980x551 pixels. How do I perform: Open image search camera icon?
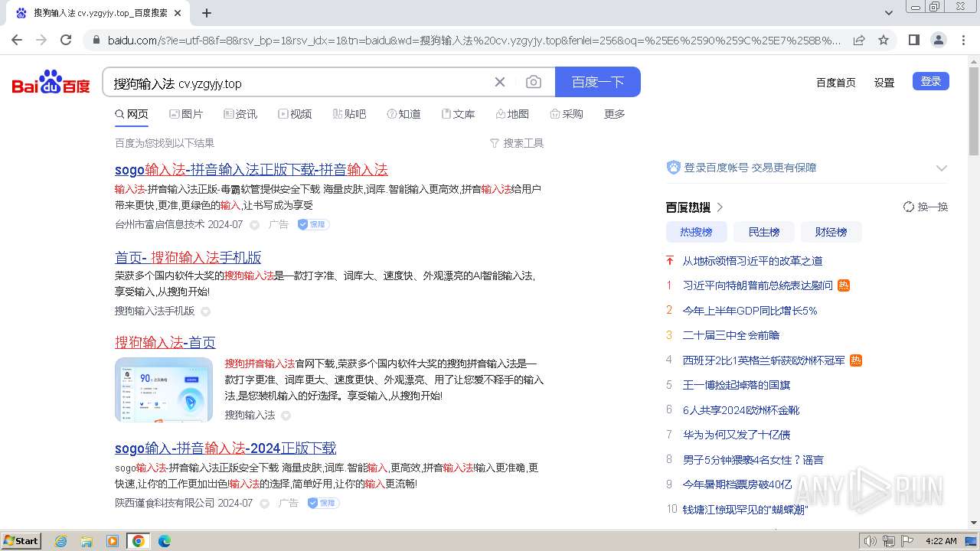pyautogui.click(x=534, y=82)
